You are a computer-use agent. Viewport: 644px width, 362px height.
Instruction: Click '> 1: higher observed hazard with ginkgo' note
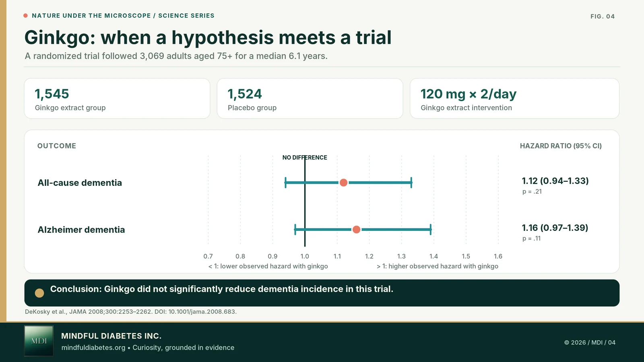pos(438,266)
